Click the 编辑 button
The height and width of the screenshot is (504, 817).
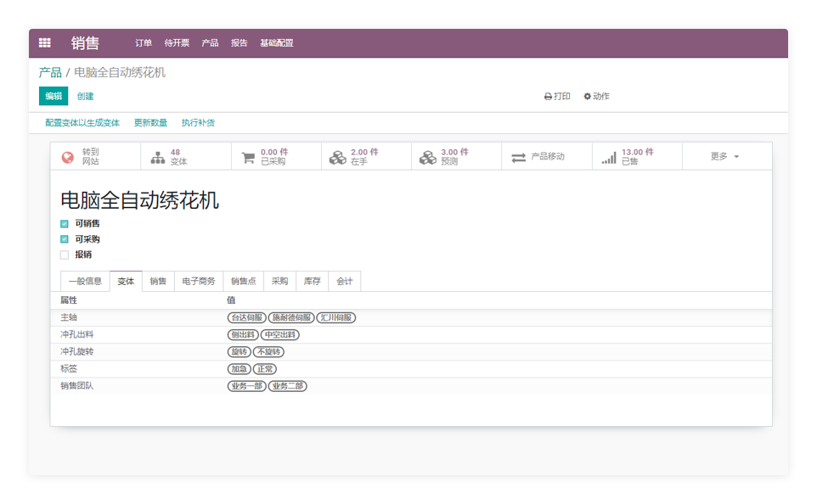(54, 97)
